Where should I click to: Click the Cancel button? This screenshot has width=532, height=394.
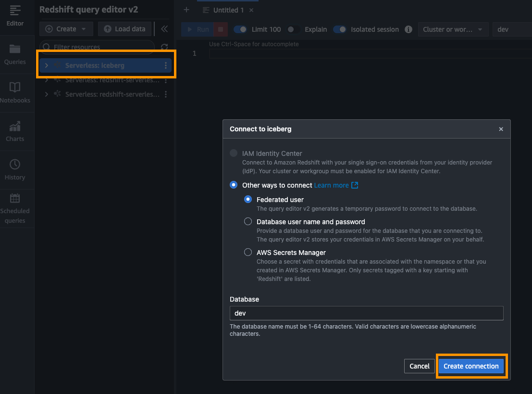pos(420,366)
